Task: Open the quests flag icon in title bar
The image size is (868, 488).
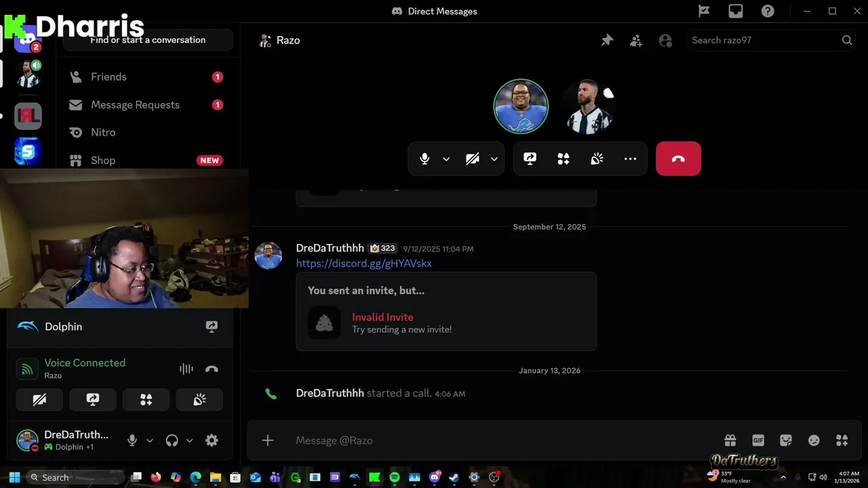Action: (x=704, y=11)
